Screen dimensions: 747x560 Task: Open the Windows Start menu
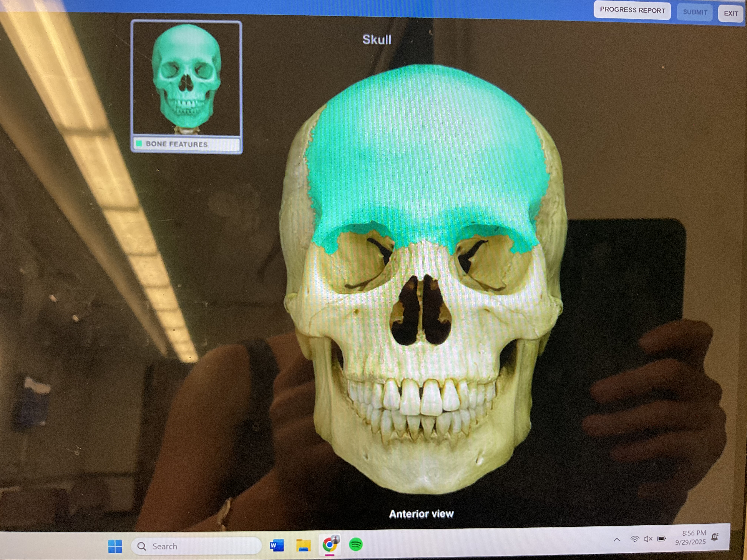tap(115, 546)
